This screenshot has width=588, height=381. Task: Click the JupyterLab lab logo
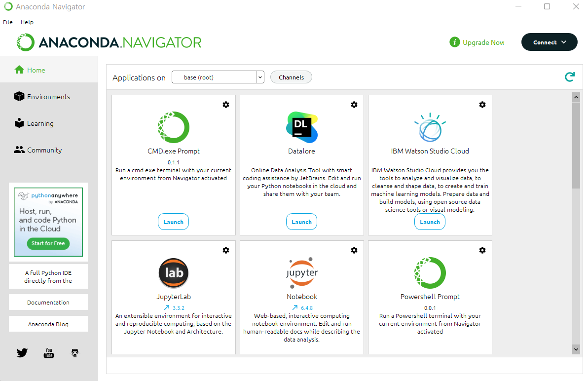pyautogui.click(x=174, y=272)
